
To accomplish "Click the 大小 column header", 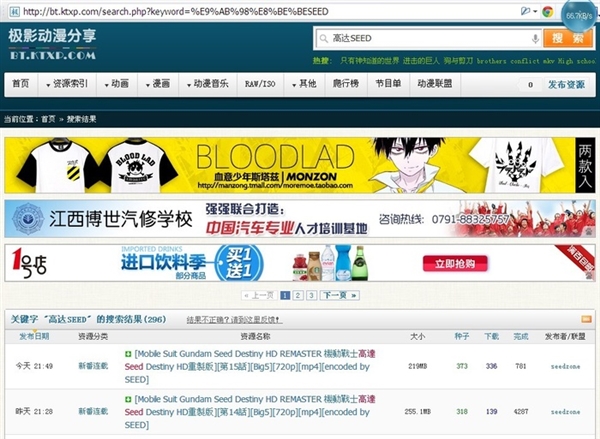I will pyautogui.click(x=417, y=336).
